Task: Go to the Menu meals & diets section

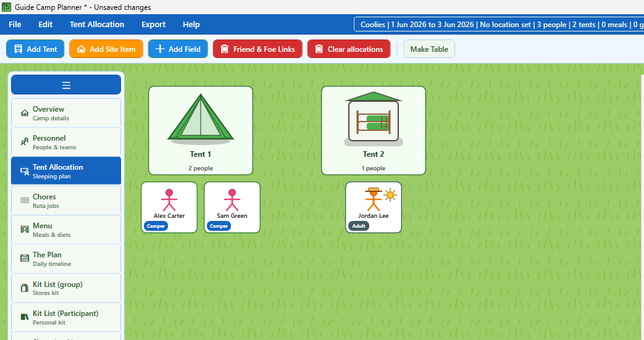Action: point(66,230)
